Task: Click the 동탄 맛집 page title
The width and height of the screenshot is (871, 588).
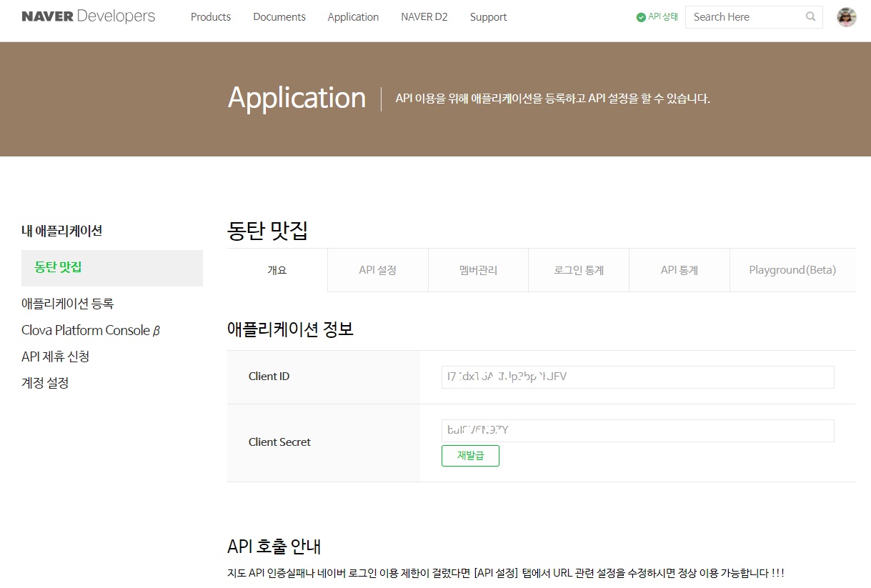Action: (268, 231)
